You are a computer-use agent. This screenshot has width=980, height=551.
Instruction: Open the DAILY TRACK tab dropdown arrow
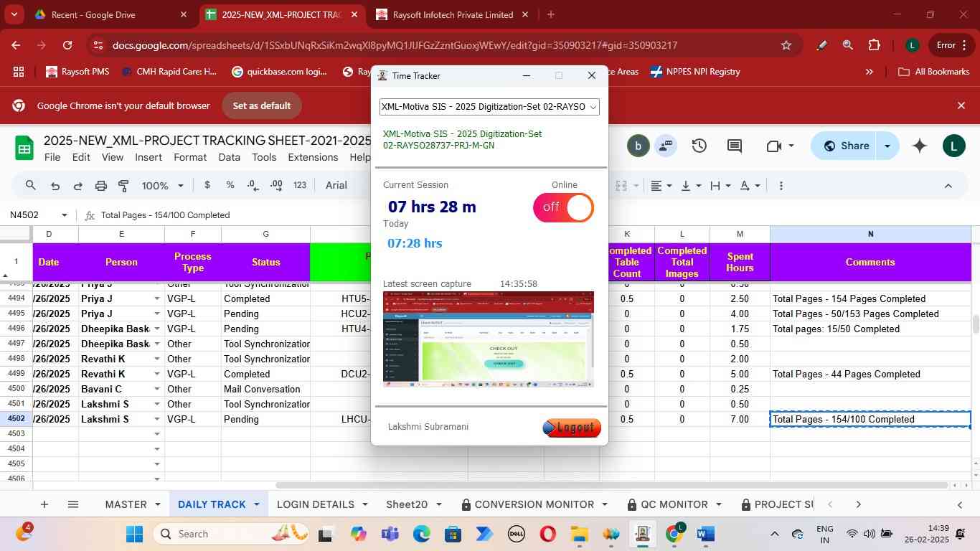256,504
